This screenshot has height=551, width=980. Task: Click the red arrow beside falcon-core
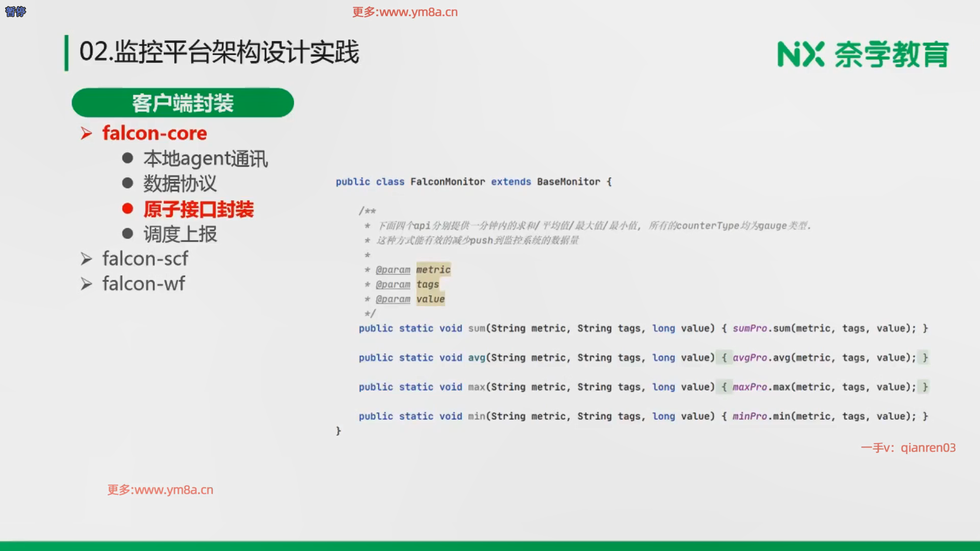coord(86,134)
